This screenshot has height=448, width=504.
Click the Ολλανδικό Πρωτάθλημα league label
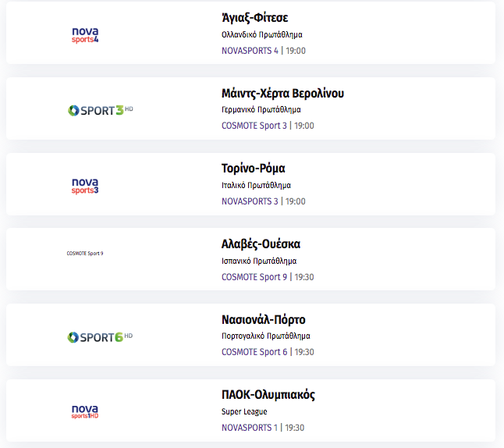(x=261, y=35)
